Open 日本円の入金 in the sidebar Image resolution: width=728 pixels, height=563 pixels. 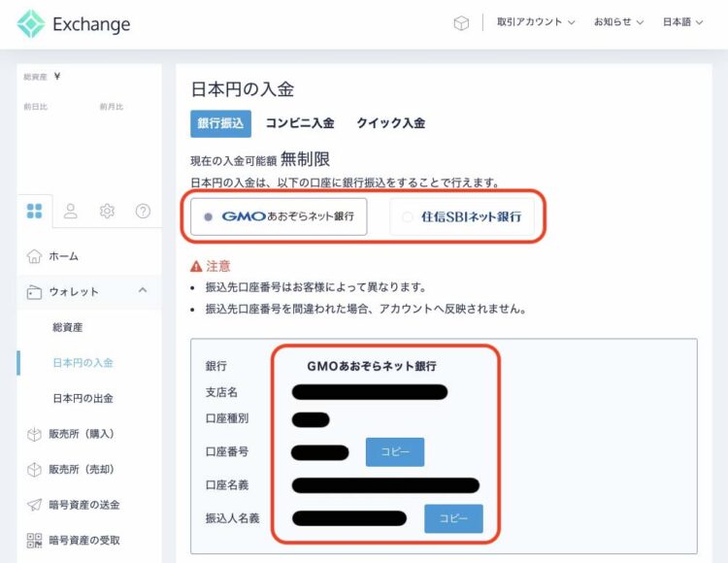pyautogui.click(x=83, y=363)
